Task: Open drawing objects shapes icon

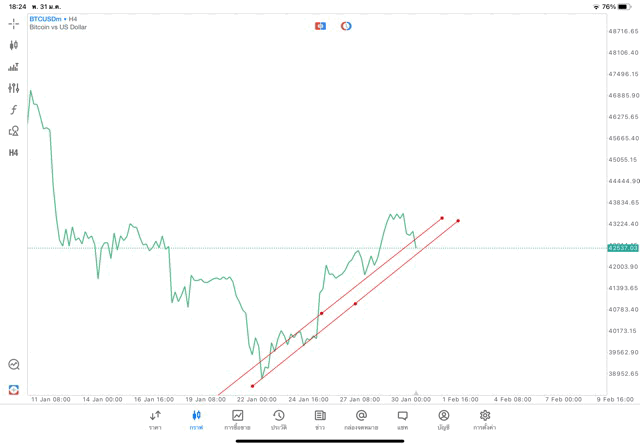Action: coord(13,131)
